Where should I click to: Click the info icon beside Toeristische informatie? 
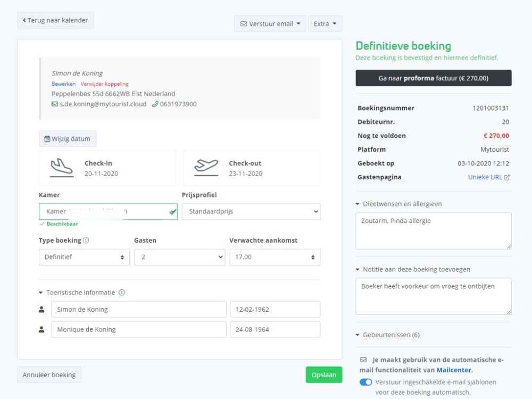click(122, 293)
